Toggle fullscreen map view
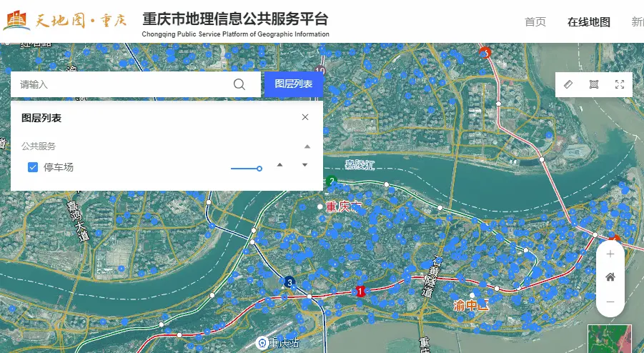This screenshot has width=644, height=353. tap(620, 84)
